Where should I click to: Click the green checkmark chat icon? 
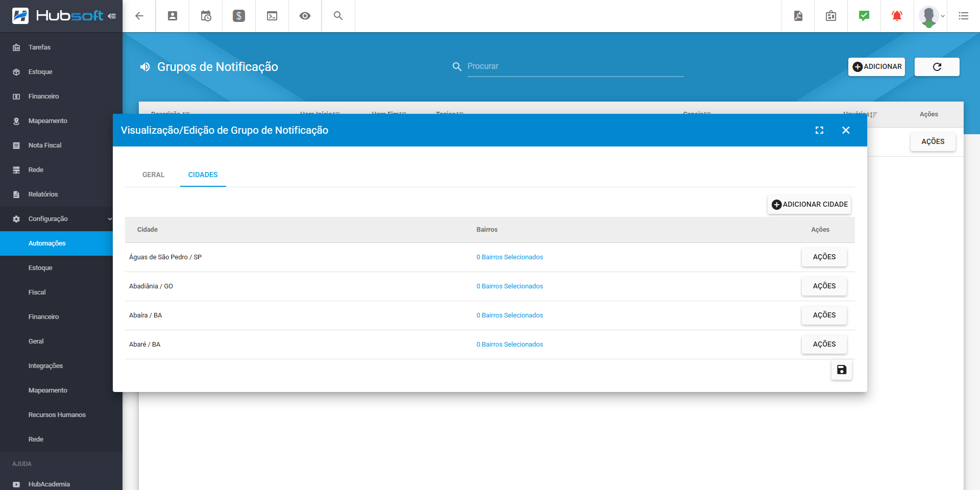[x=864, y=16]
